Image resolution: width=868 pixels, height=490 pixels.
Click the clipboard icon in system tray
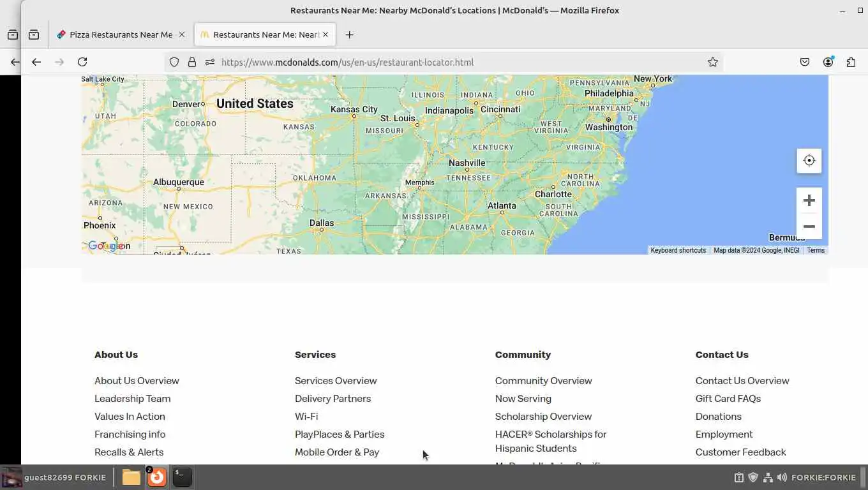(739, 477)
